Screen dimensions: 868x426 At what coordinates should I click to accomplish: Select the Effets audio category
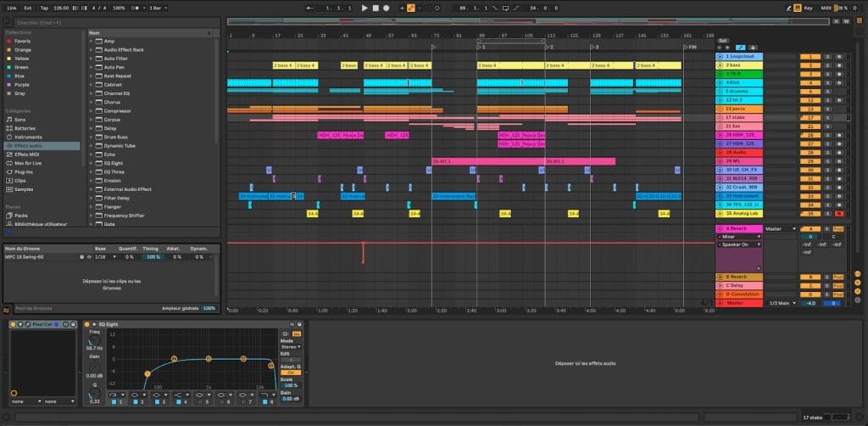30,146
